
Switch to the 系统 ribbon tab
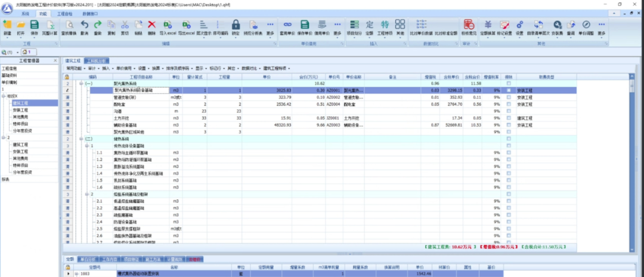click(x=25, y=13)
